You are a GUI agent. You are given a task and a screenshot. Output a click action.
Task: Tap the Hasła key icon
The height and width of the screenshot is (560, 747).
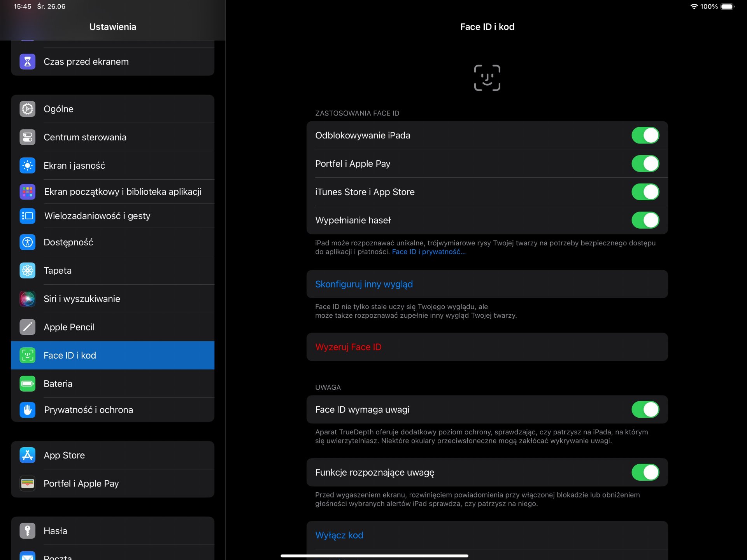(27, 531)
